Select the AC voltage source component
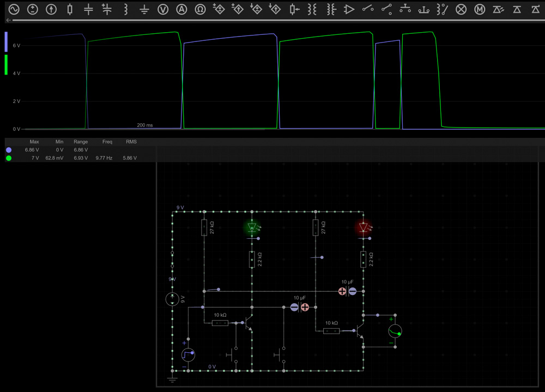This screenshot has width=545, height=392. (x=14, y=9)
